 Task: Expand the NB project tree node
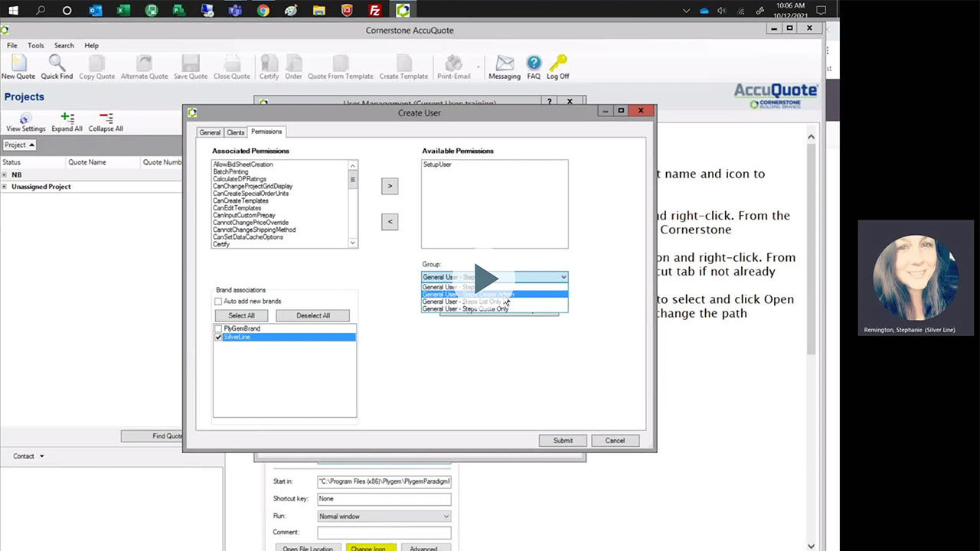(x=4, y=174)
